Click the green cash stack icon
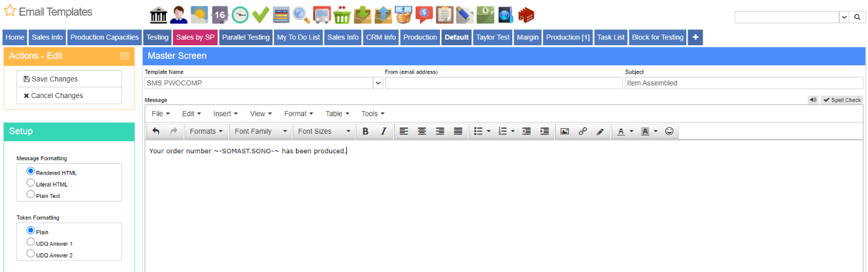Image resolution: width=868 pixels, height=272 pixels. point(485,14)
